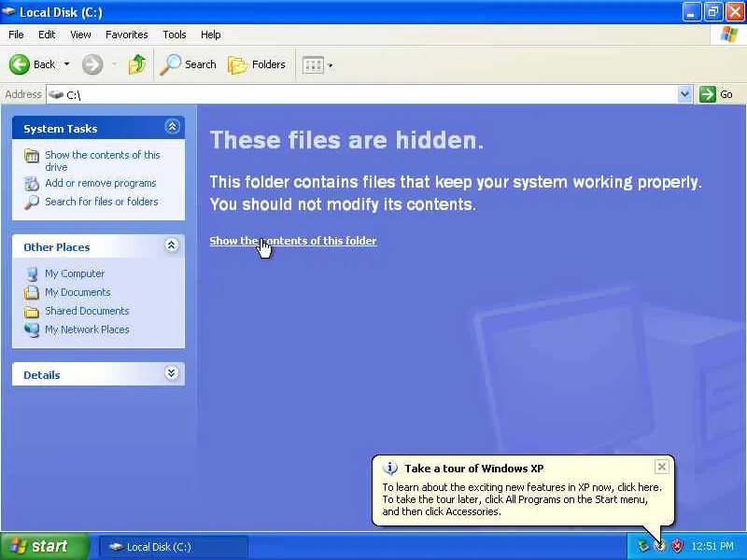Collapse the System Tasks panel

click(x=172, y=127)
